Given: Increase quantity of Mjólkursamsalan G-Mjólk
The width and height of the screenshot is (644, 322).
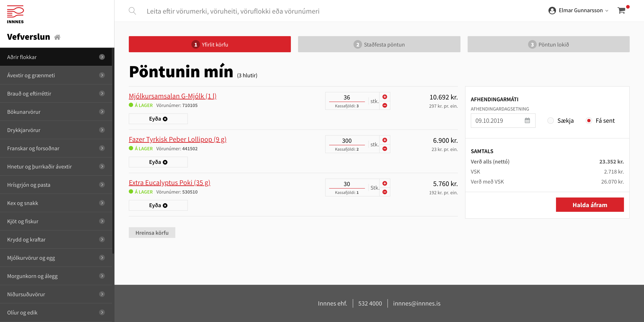Looking at the screenshot, I should pos(385,97).
